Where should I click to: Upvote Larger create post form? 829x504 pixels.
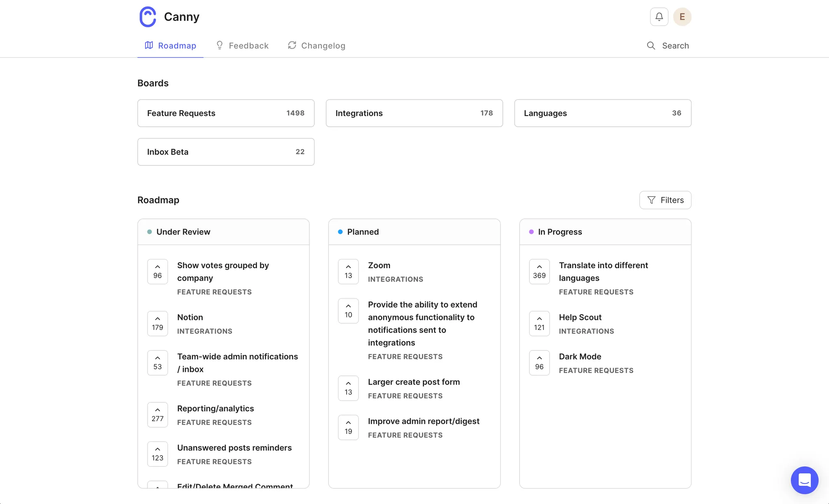[348, 388]
